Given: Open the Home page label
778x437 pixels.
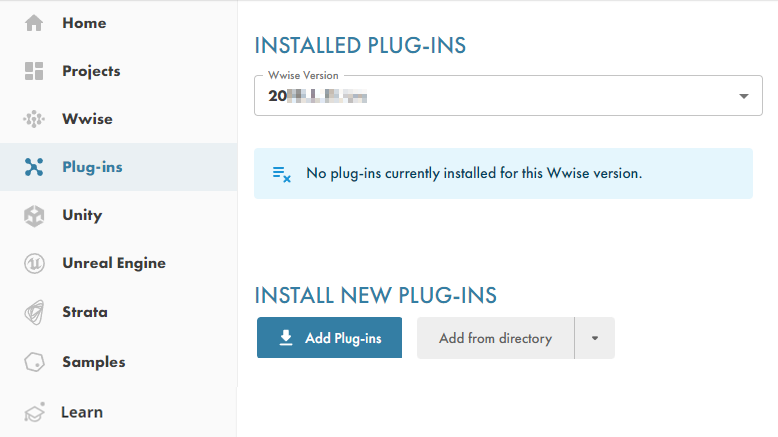Looking at the screenshot, I should pyautogui.click(x=84, y=23).
